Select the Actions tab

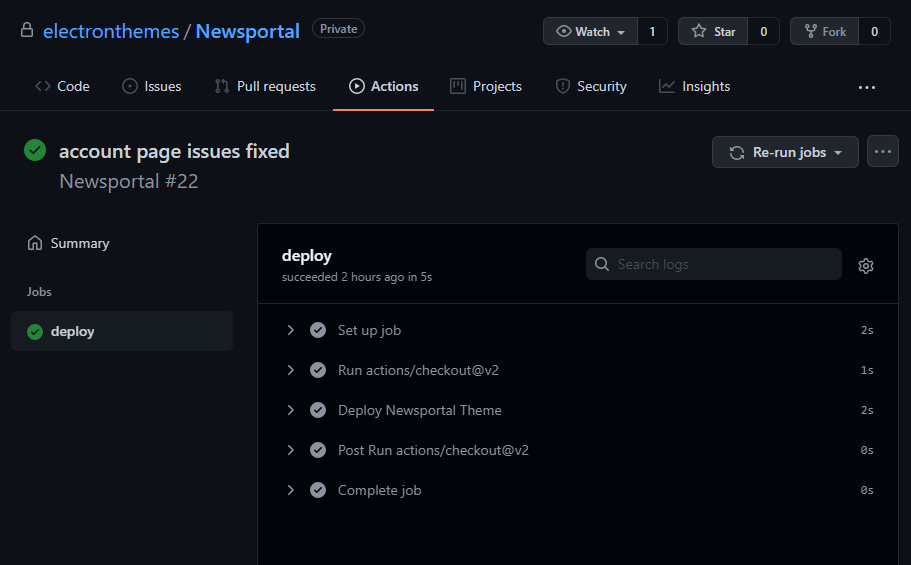tap(383, 87)
